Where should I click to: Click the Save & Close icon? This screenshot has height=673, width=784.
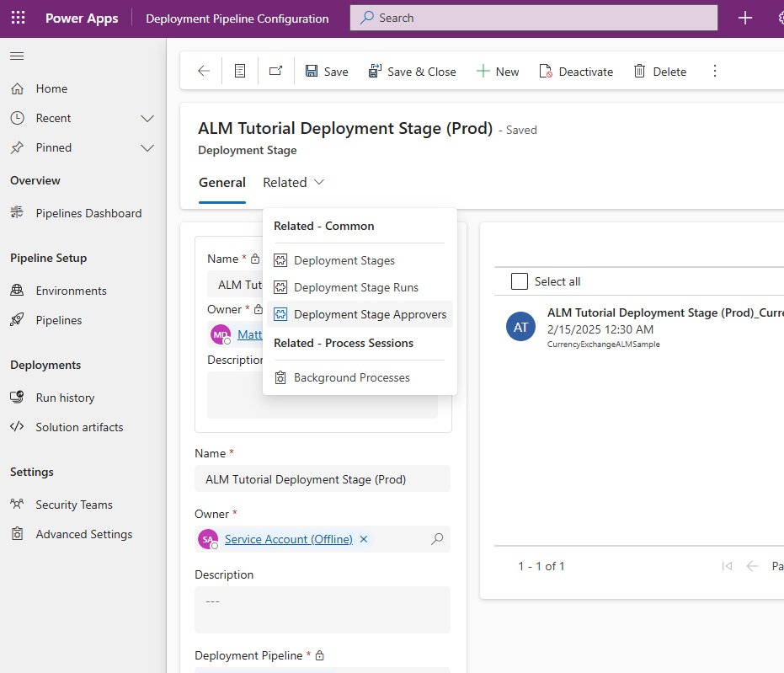375,71
